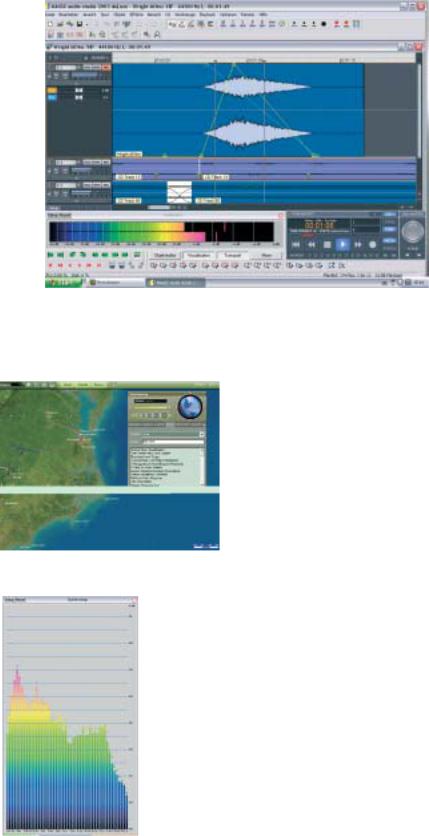Click the New project icon in the top toolbar
Image resolution: width=429 pixels, height=836 pixels.
(x=50, y=24)
